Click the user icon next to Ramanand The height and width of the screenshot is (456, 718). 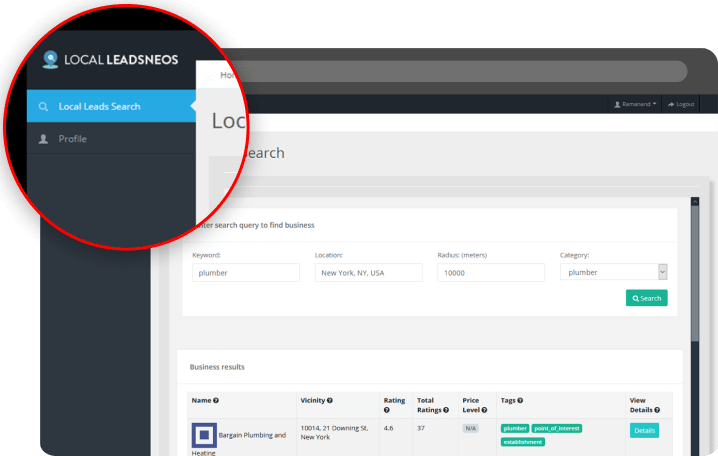617,104
